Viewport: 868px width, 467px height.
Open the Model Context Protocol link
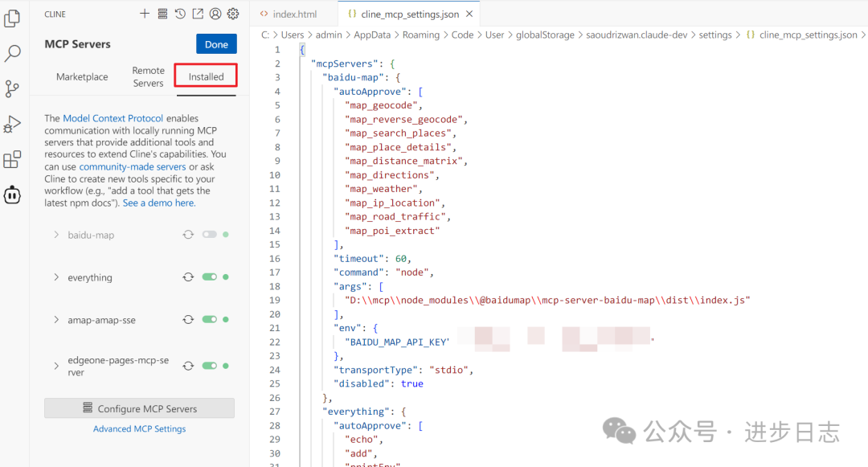pyautogui.click(x=113, y=118)
